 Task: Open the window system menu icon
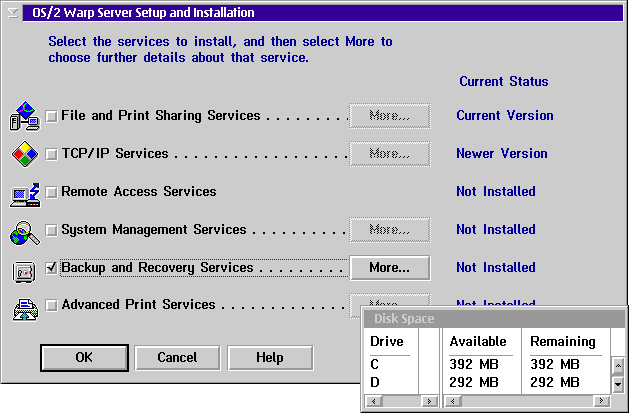tap(13, 13)
